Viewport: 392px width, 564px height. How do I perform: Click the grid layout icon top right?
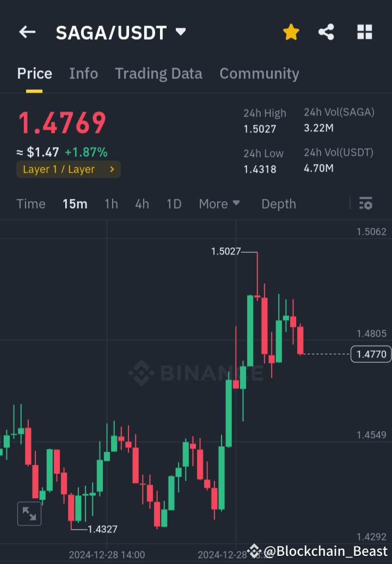(x=364, y=32)
